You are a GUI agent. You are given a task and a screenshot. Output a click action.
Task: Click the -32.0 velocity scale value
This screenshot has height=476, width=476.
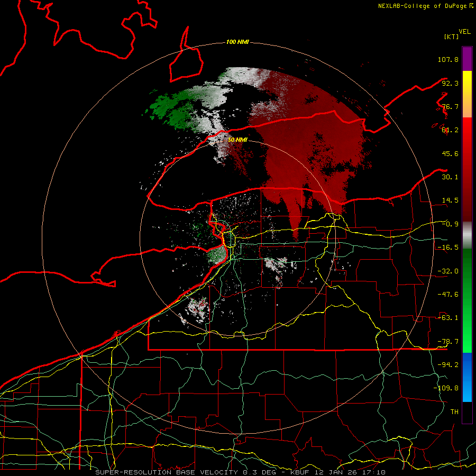click(448, 271)
